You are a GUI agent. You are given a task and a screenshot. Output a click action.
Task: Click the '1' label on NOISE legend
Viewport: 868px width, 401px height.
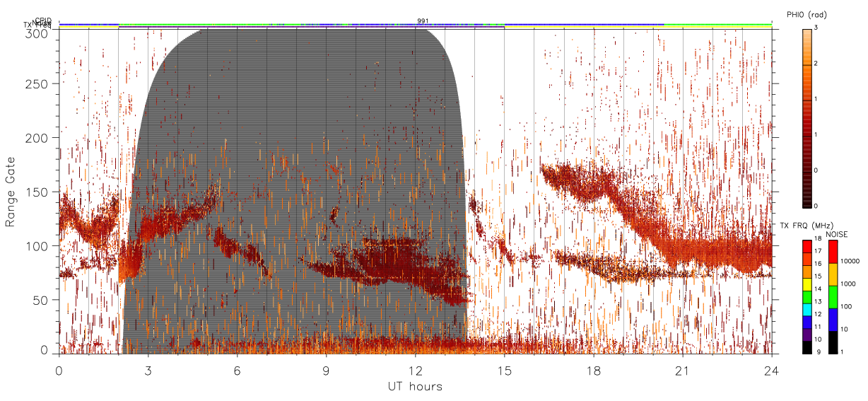point(842,351)
